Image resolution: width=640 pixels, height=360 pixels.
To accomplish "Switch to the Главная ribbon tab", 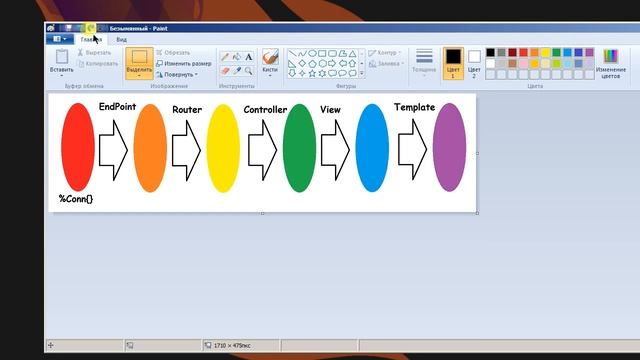I will [x=91, y=40].
